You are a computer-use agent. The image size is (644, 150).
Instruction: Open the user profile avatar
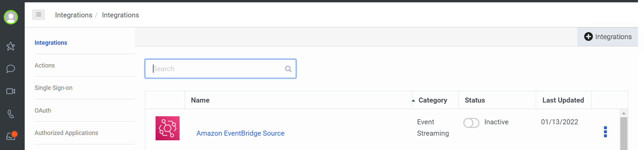(11, 17)
